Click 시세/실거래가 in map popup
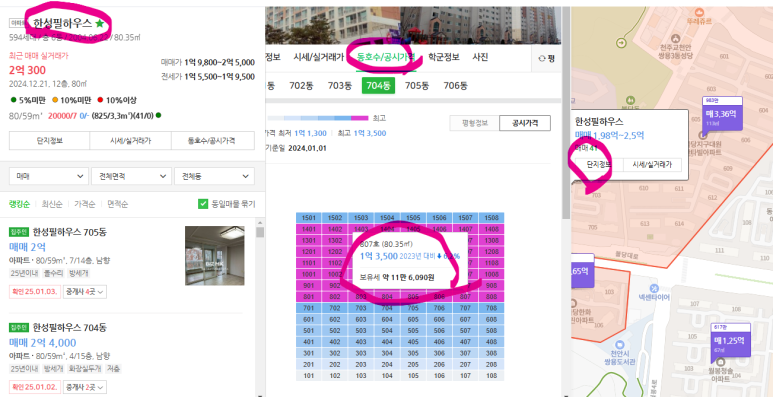Screen dimensions: 773x397 pos(653,165)
